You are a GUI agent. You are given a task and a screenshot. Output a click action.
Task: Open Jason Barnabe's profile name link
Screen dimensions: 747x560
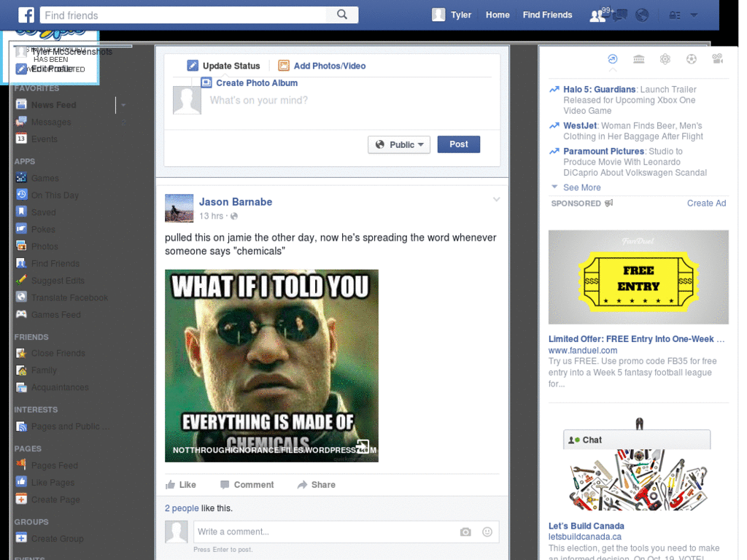point(236,202)
